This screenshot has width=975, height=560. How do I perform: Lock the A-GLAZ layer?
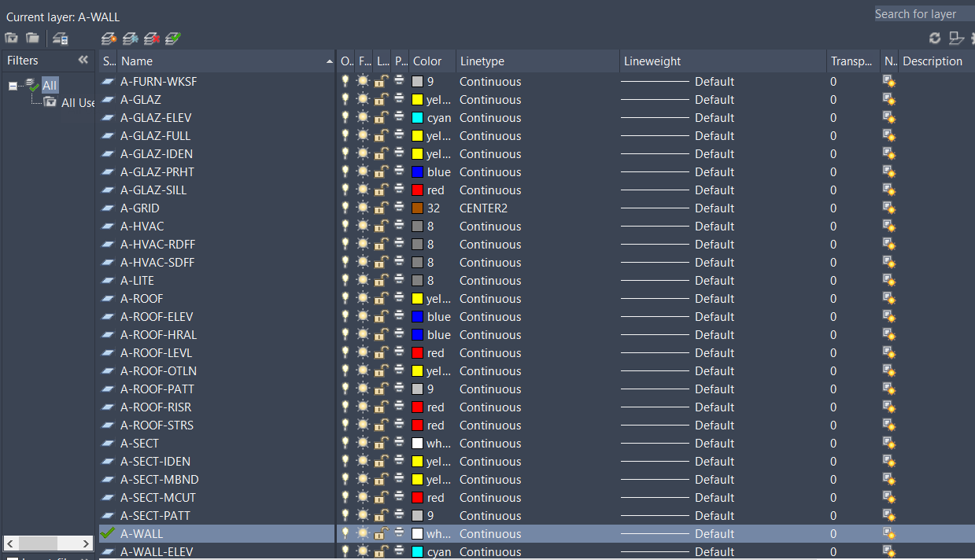point(382,99)
